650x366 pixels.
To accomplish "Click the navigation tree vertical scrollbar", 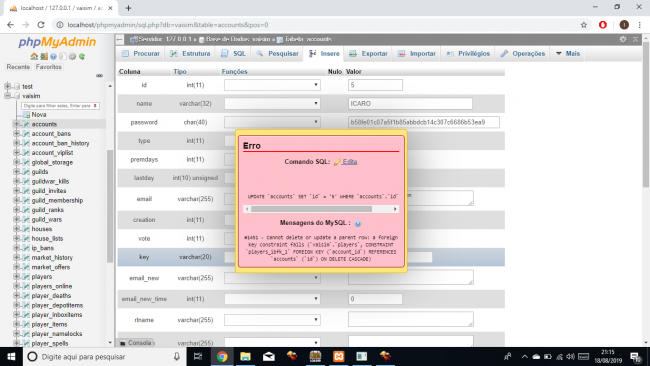I will (110, 206).
